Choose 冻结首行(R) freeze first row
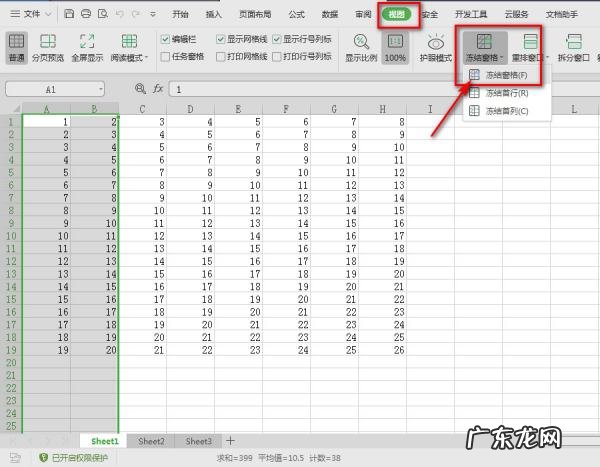 tap(507, 93)
